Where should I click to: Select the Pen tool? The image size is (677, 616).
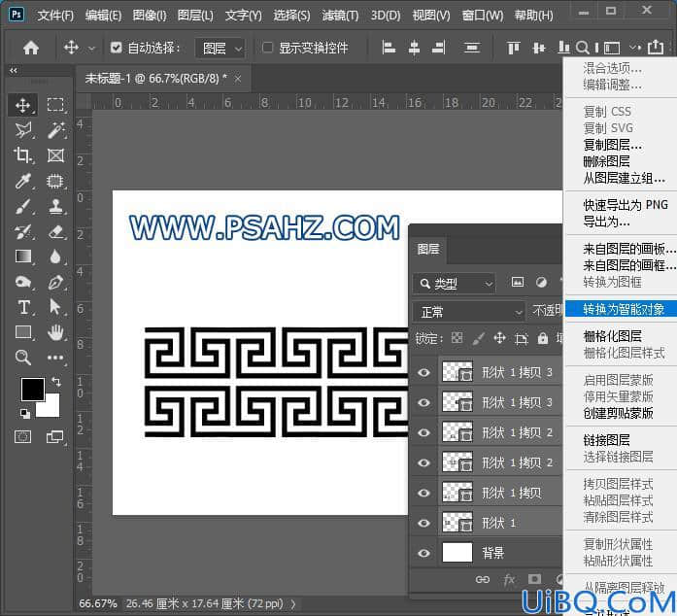tap(55, 282)
